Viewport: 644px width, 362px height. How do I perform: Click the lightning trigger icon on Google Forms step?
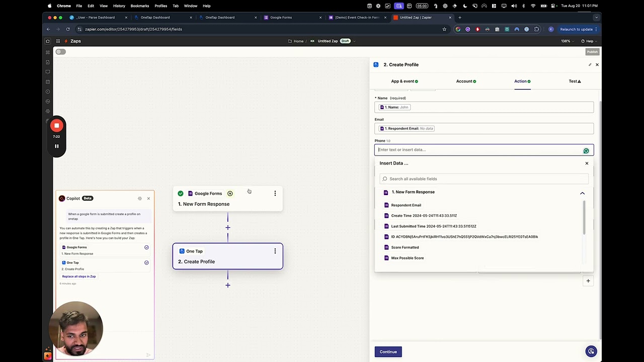coord(230,194)
